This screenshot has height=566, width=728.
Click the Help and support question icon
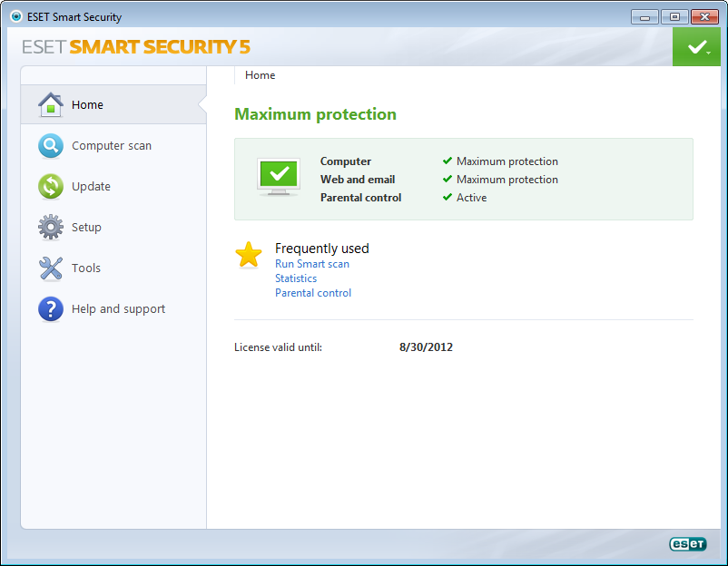pyautogui.click(x=51, y=309)
